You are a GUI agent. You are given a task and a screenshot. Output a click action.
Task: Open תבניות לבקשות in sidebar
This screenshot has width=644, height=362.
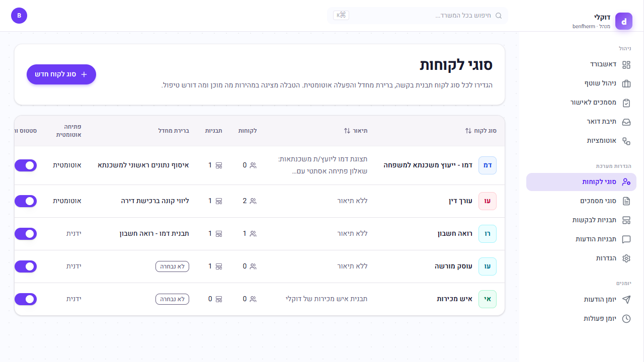582,220
